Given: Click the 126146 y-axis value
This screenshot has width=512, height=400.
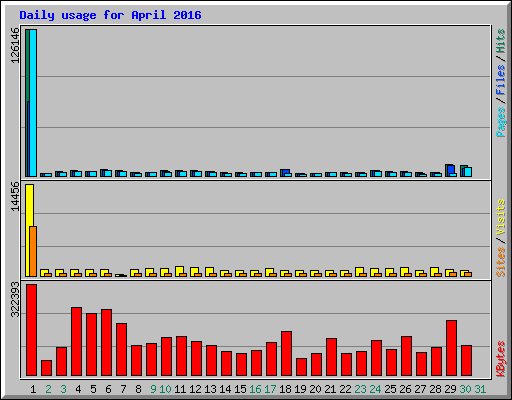Looking at the screenshot, I should [15, 45].
